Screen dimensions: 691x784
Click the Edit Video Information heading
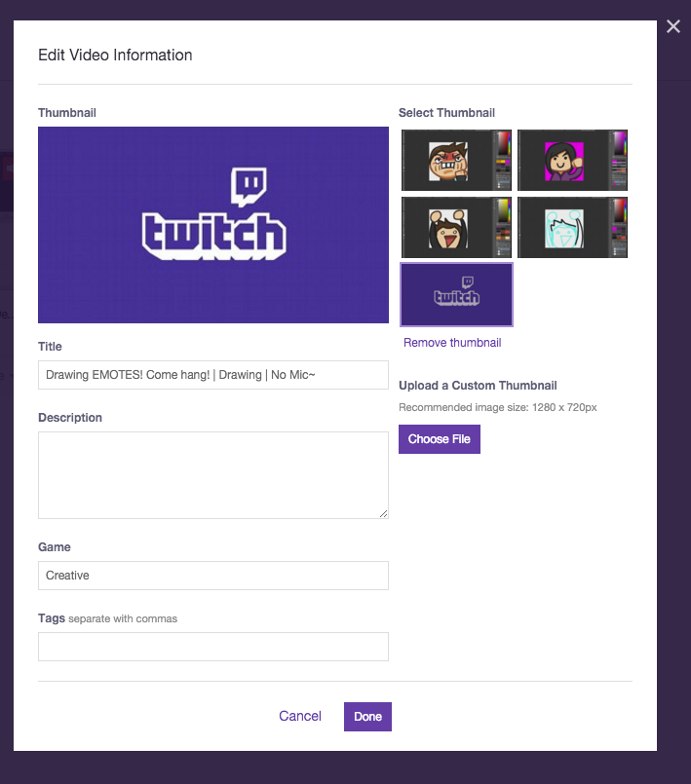coord(114,56)
